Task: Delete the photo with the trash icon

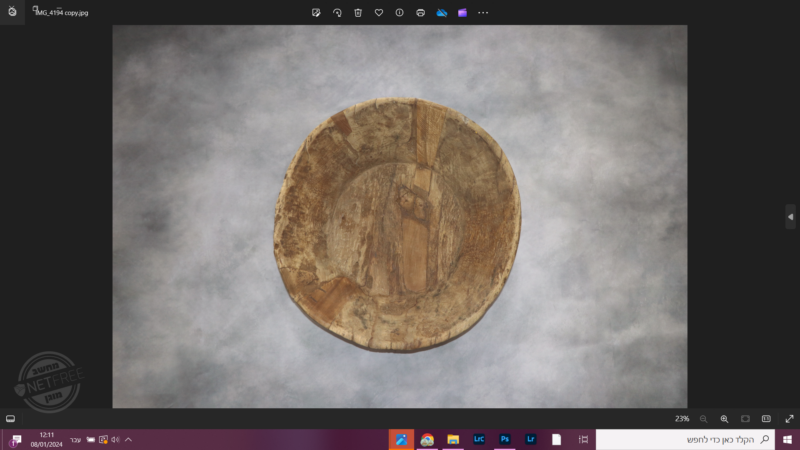Action: (x=358, y=13)
